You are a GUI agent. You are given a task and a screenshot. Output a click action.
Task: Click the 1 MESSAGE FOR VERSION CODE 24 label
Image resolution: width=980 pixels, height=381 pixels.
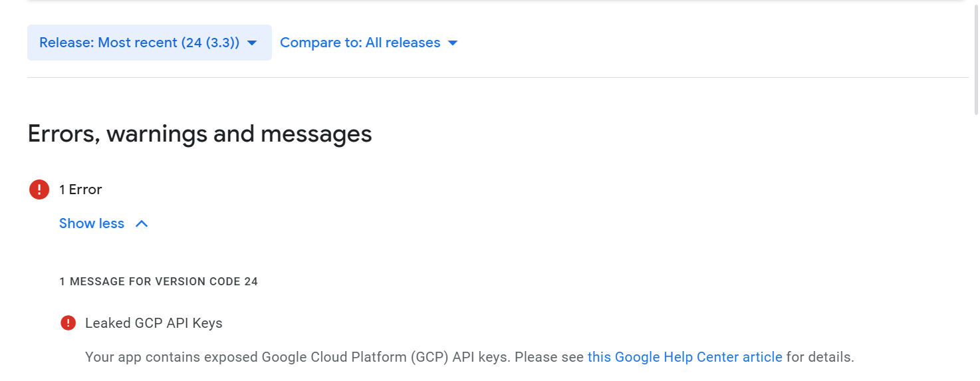click(158, 281)
